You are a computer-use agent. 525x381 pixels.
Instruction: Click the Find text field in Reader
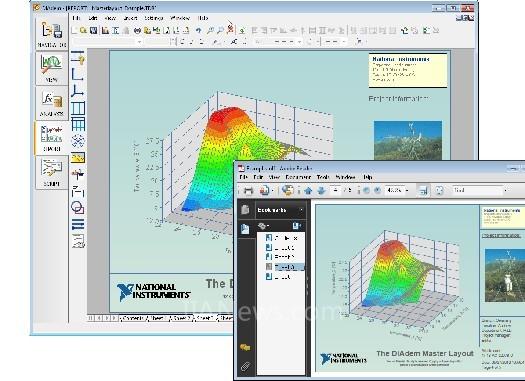(x=477, y=190)
